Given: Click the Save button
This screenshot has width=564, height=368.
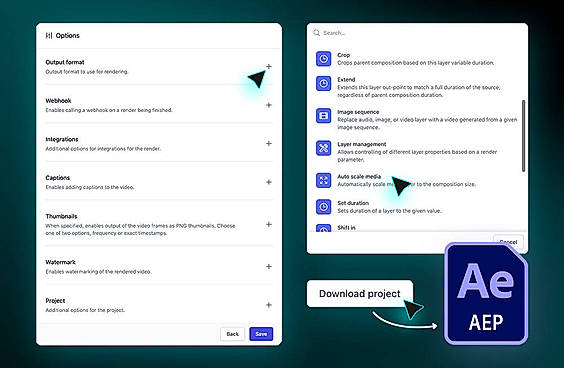Looking at the screenshot, I should [261, 334].
